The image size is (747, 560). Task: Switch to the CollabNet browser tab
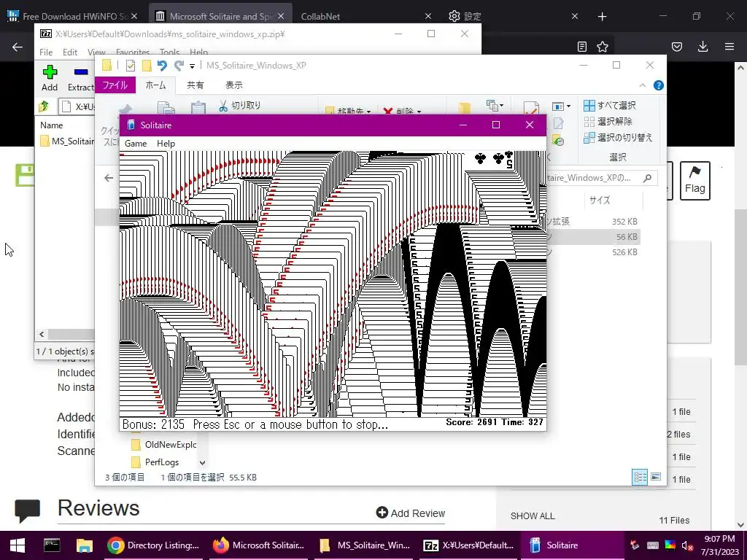[366, 16]
